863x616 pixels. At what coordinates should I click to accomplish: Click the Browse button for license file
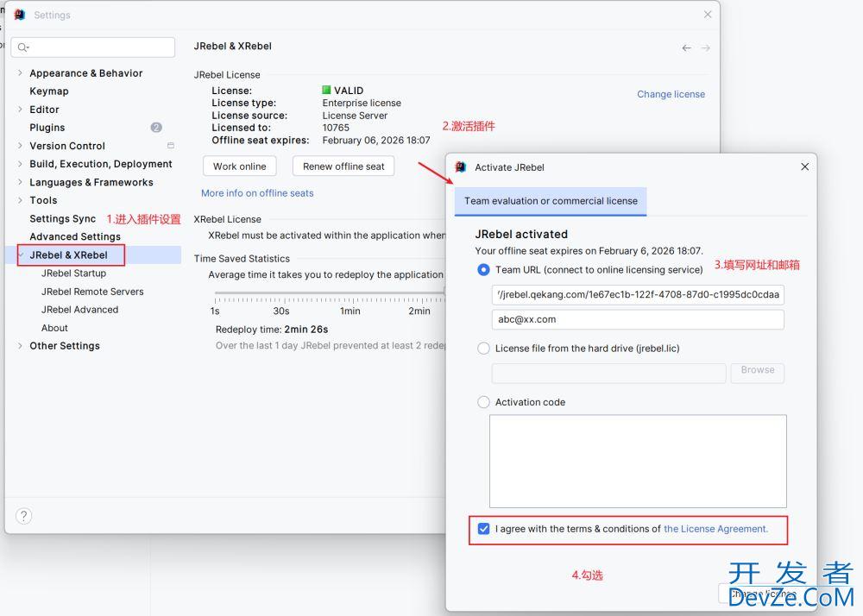tap(758, 373)
